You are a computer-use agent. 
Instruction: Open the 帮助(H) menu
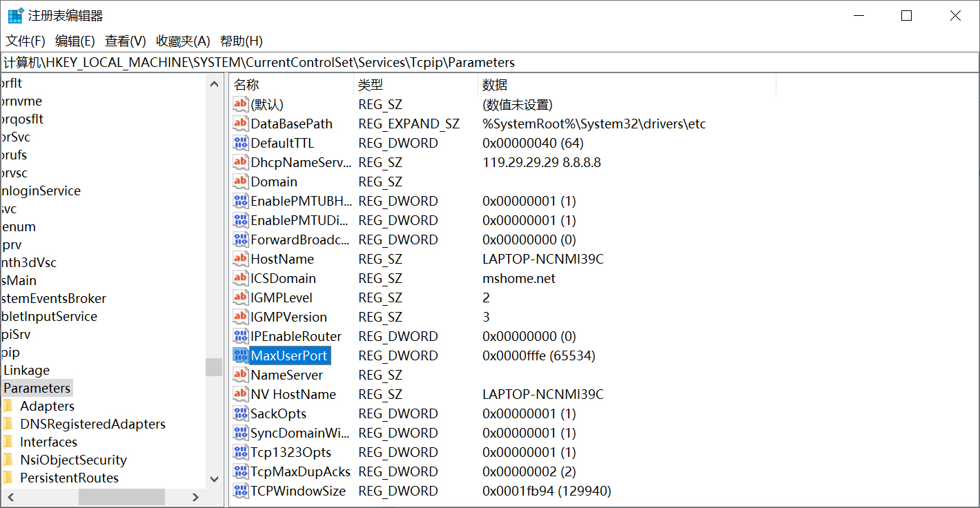[x=242, y=41]
